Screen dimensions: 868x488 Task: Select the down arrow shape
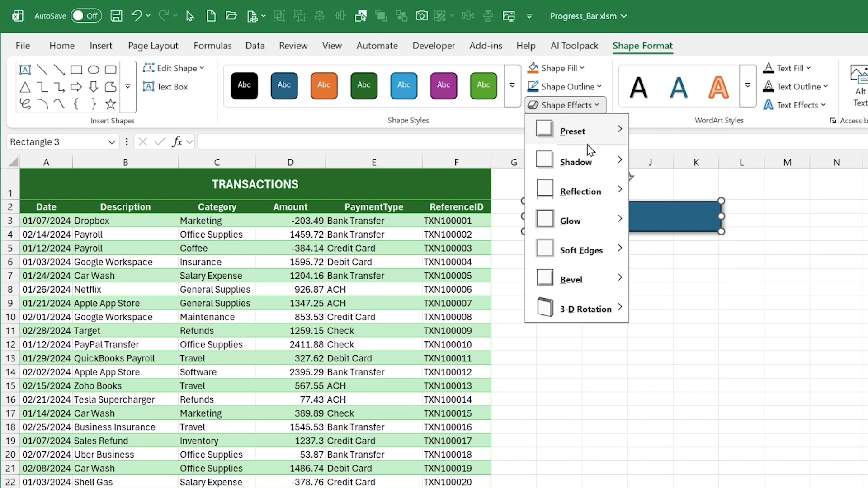(x=94, y=87)
